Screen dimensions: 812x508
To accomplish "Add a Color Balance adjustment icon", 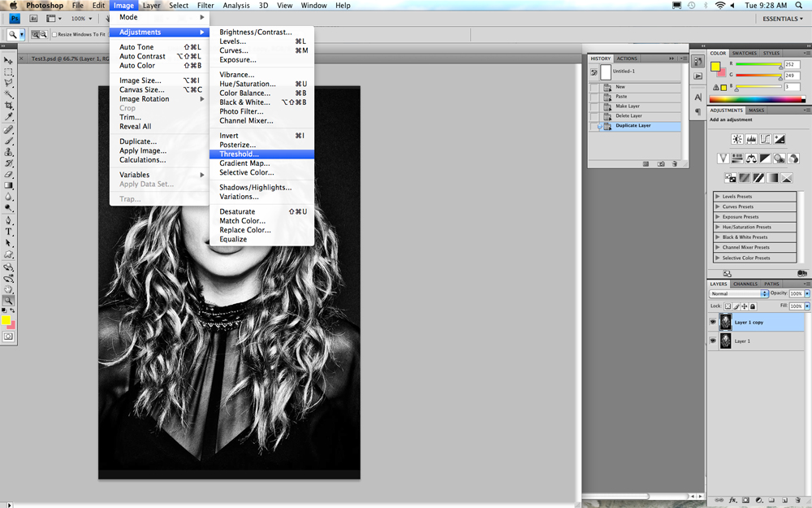I will pos(751,158).
